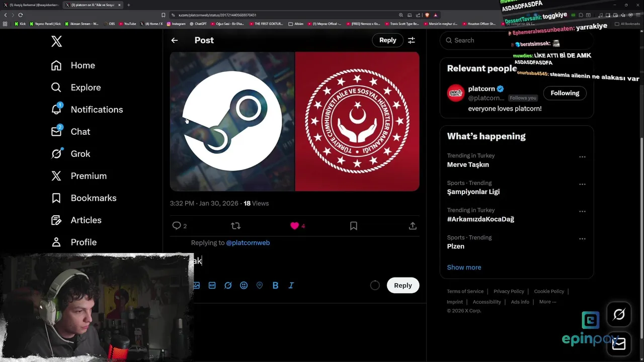Click the share post icon
This screenshot has width=644, height=362.
coord(413,226)
